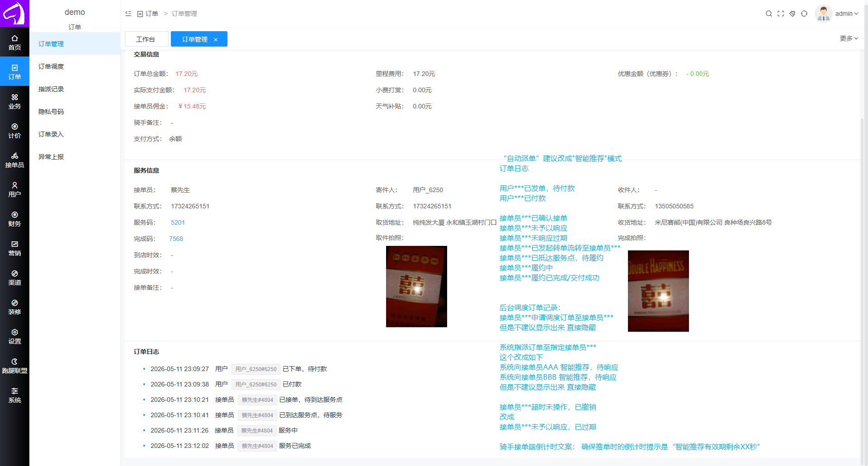The height and width of the screenshot is (466, 868).
Task: Open the 首页 home section
Action: (14, 42)
